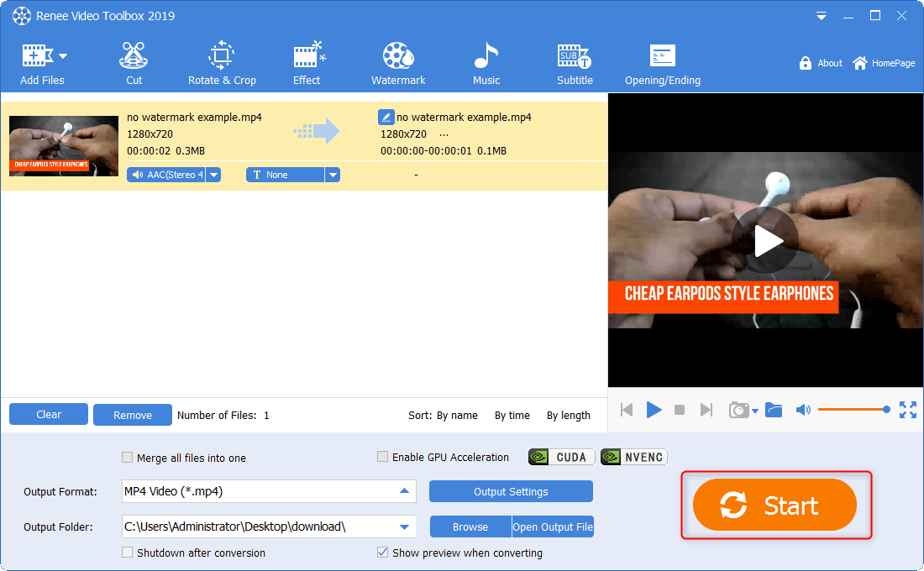Open the Watermark tool
The width and height of the screenshot is (924, 571).
click(398, 64)
